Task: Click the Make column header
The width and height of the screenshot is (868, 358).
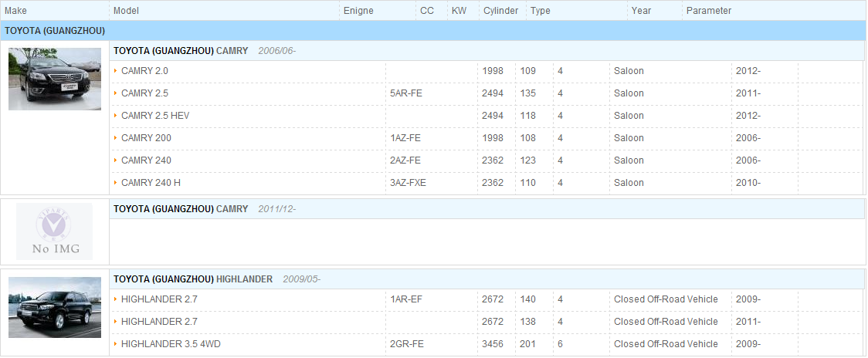Action: click(x=15, y=11)
